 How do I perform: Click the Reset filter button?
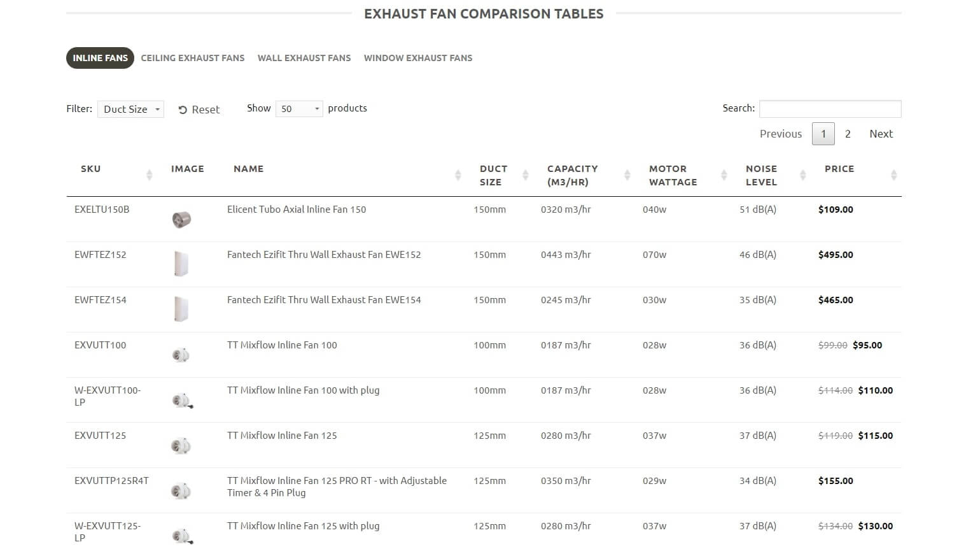[x=199, y=110]
